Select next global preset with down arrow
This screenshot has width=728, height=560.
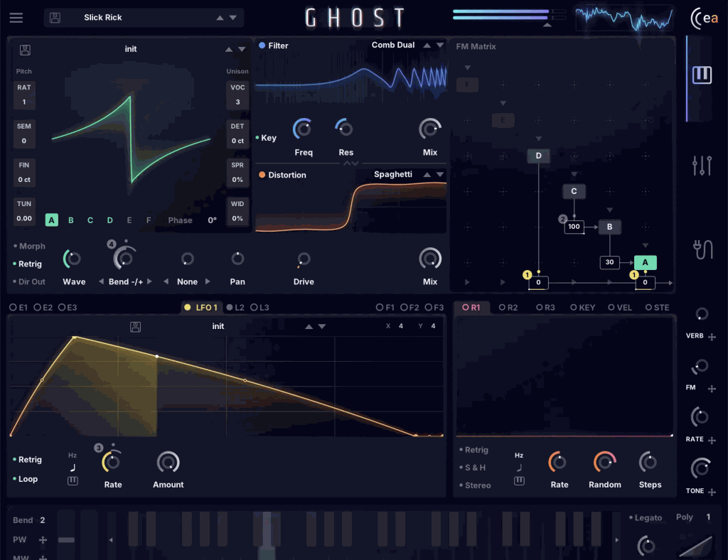point(233,18)
